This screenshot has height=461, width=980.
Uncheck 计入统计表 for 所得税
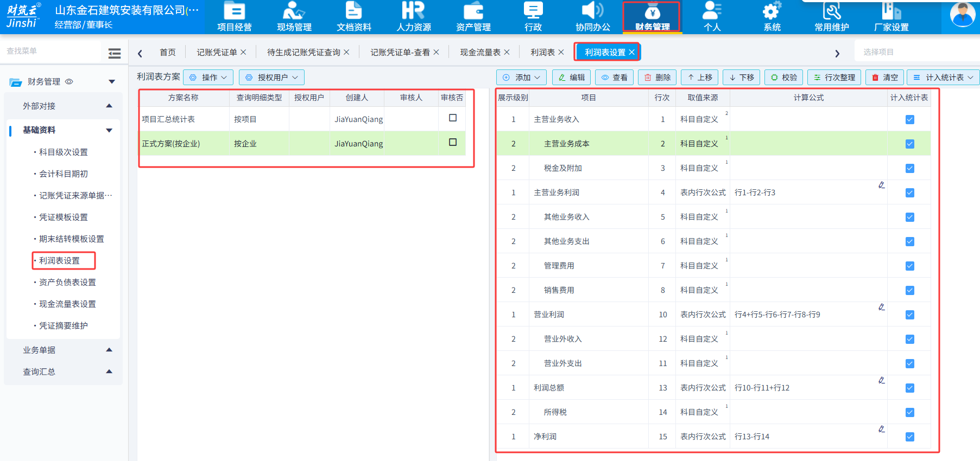(x=910, y=412)
